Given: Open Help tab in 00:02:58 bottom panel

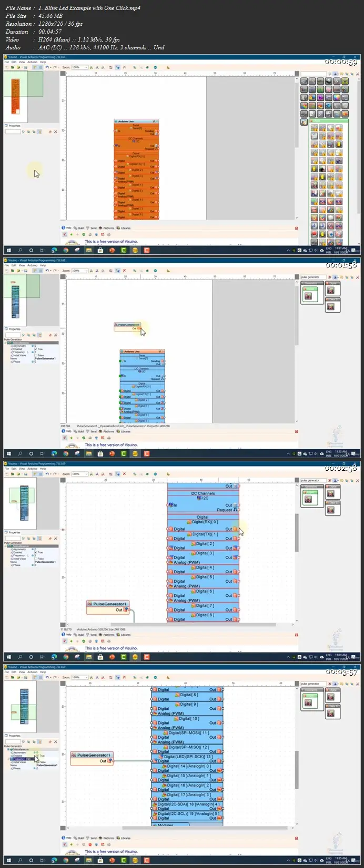Looking at the screenshot, I should (x=67, y=635).
